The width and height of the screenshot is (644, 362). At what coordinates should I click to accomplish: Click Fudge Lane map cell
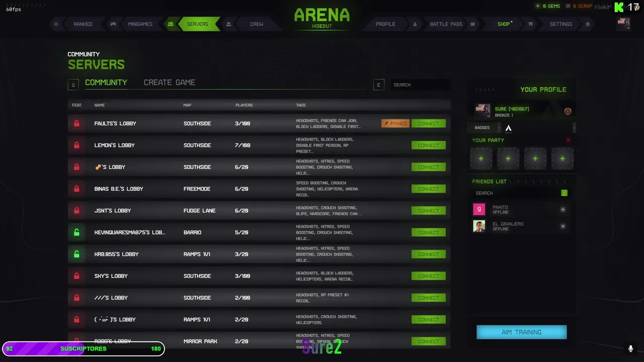(199, 211)
